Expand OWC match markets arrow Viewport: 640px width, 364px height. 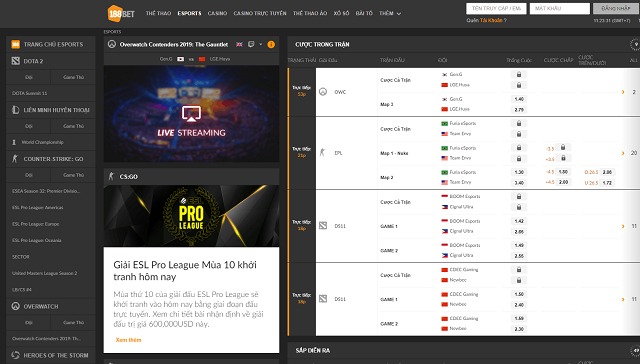[x=623, y=92]
